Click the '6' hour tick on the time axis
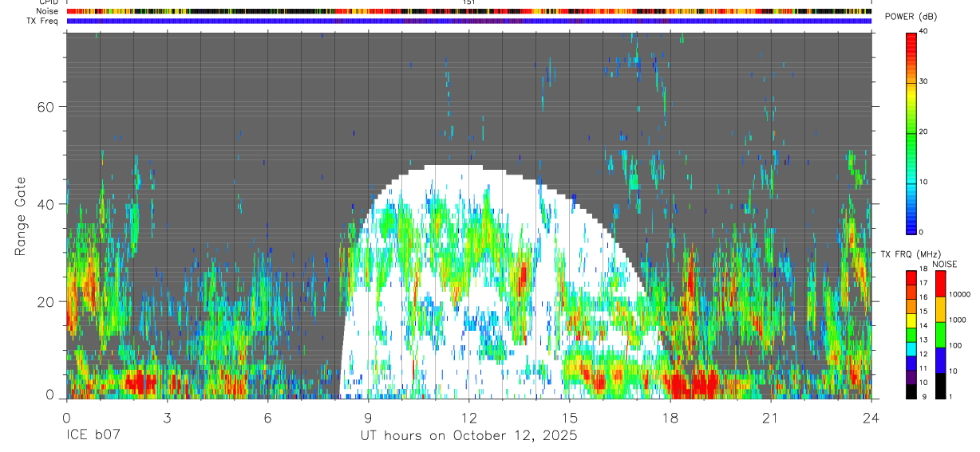The image size is (980, 452). click(x=267, y=417)
